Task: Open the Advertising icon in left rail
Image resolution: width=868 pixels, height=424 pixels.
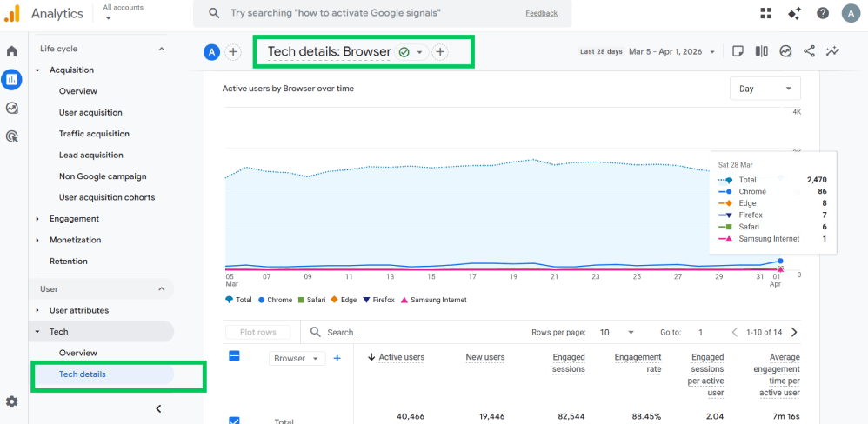Action: click(11, 136)
